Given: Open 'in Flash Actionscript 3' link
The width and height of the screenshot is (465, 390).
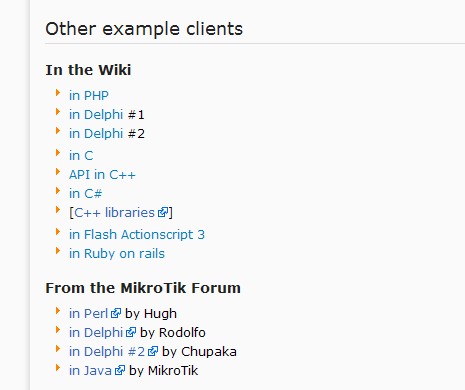Looking at the screenshot, I should [137, 235].
